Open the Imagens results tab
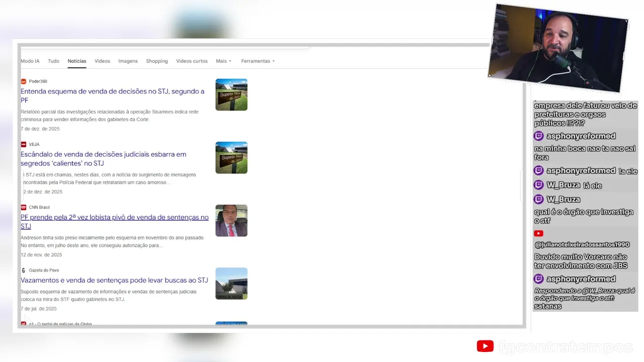Viewport: 644px width, 362px height. [128, 61]
